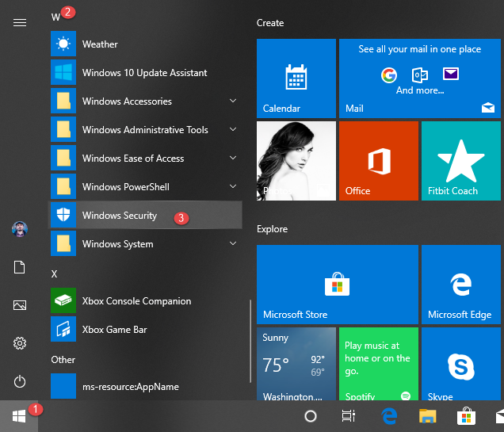Launch Xbox Console Companion icon
The width and height of the screenshot is (504, 432).
(63, 300)
